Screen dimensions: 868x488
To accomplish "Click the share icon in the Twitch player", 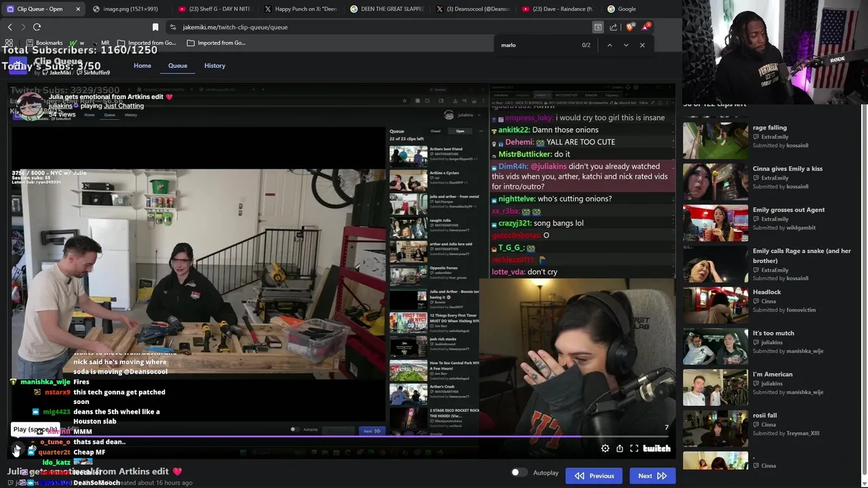I will (619, 449).
